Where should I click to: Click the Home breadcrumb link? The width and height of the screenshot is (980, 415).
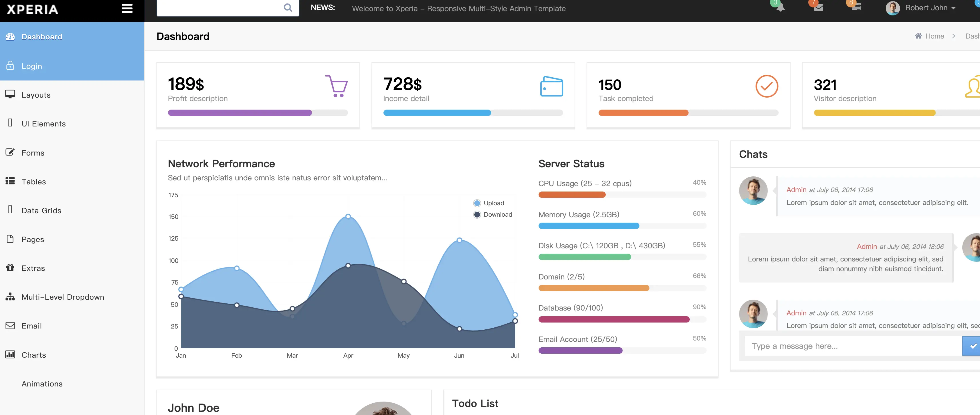click(934, 36)
